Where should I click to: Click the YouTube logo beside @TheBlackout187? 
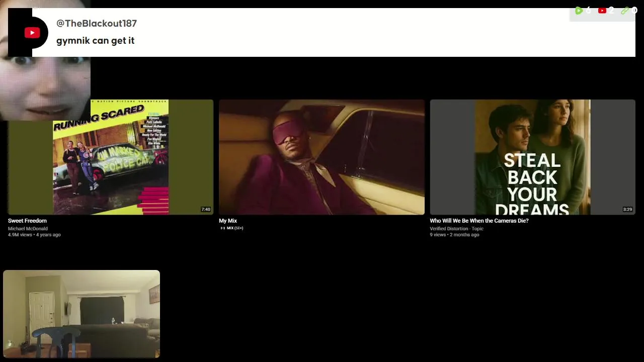point(32,33)
